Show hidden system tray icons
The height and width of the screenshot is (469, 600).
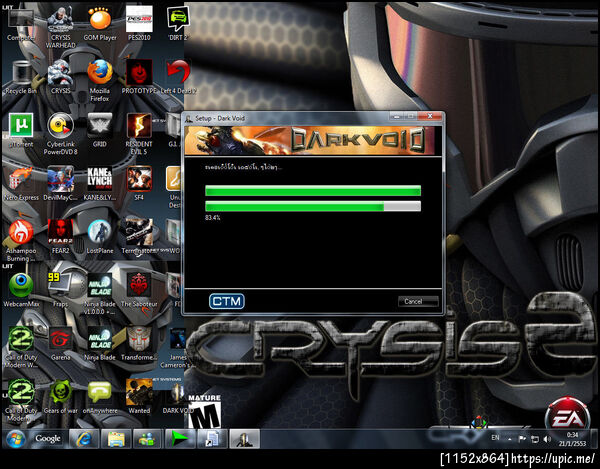[510, 439]
